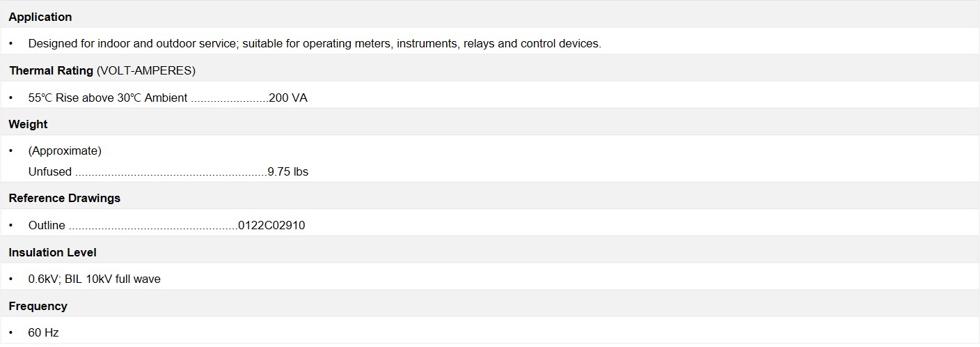Click the Insulation Level heading
This screenshot has width=980, height=347.
click(x=52, y=252)
